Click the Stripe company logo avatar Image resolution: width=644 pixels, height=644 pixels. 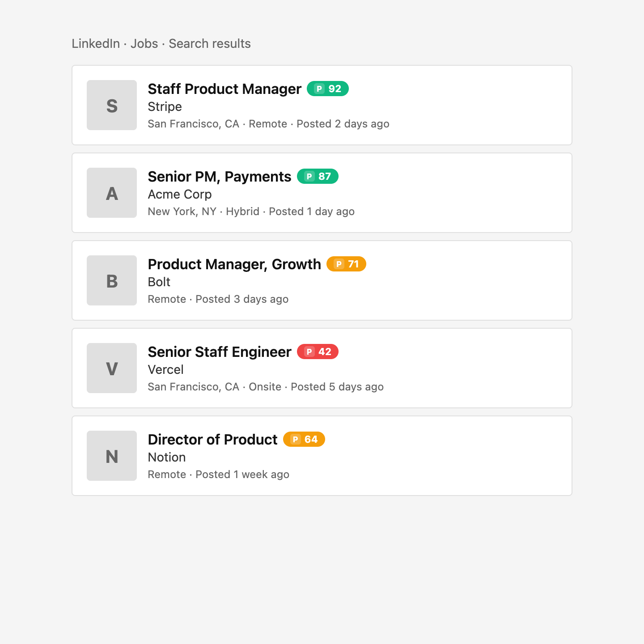pyautogui.click(x=111, y=105)
